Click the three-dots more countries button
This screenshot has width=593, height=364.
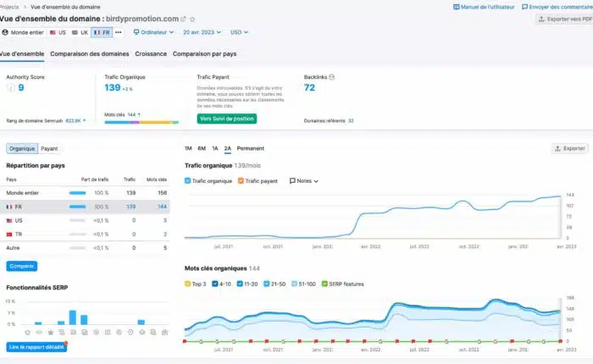point(119,32)
